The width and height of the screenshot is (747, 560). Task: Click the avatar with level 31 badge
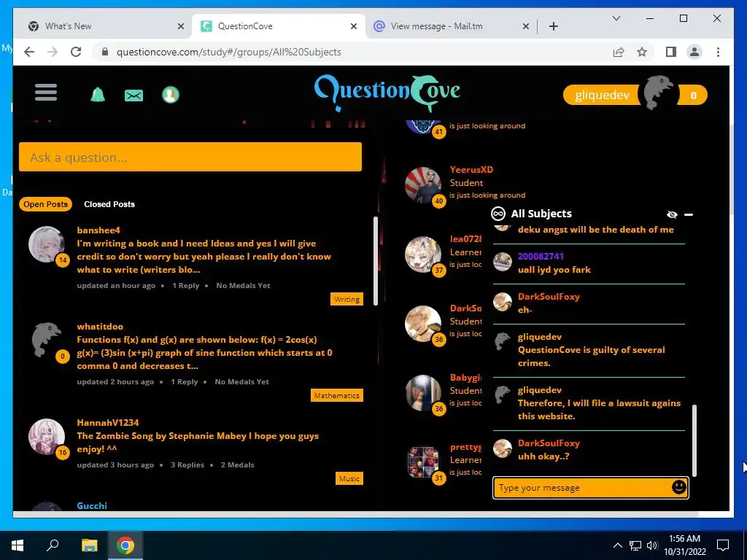pyautogui.click(x=422, y=462)
